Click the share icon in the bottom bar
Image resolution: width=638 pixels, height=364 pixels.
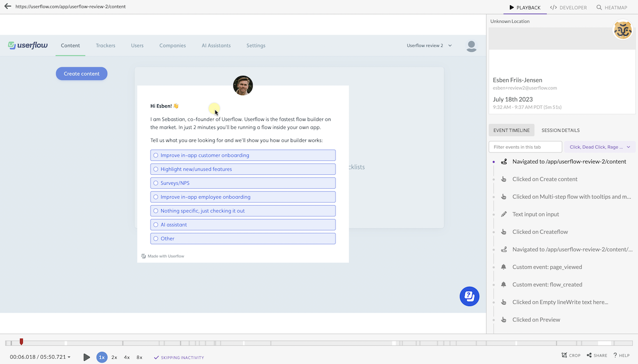(x=589, y=355)
